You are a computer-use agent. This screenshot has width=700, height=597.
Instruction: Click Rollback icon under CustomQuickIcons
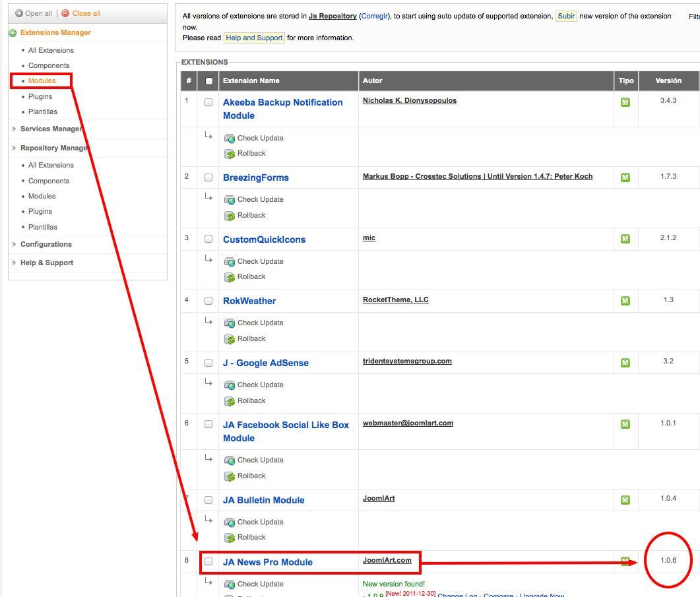230,277
